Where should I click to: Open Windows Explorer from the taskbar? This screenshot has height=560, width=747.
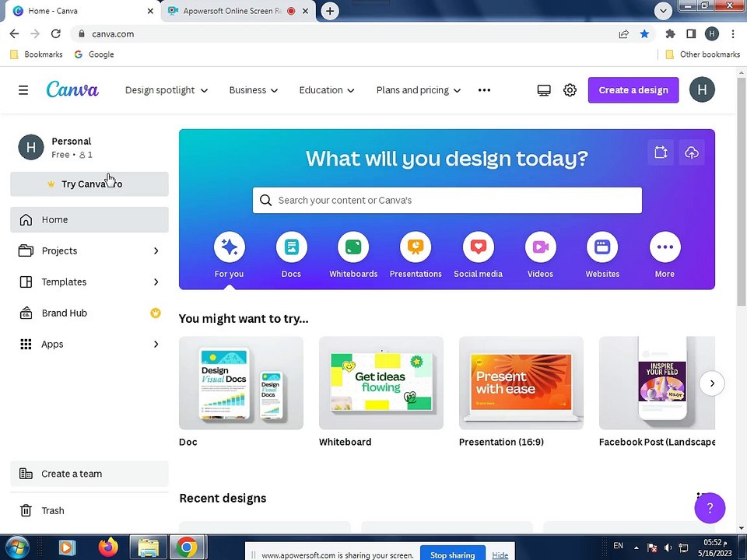click(148, 548)
